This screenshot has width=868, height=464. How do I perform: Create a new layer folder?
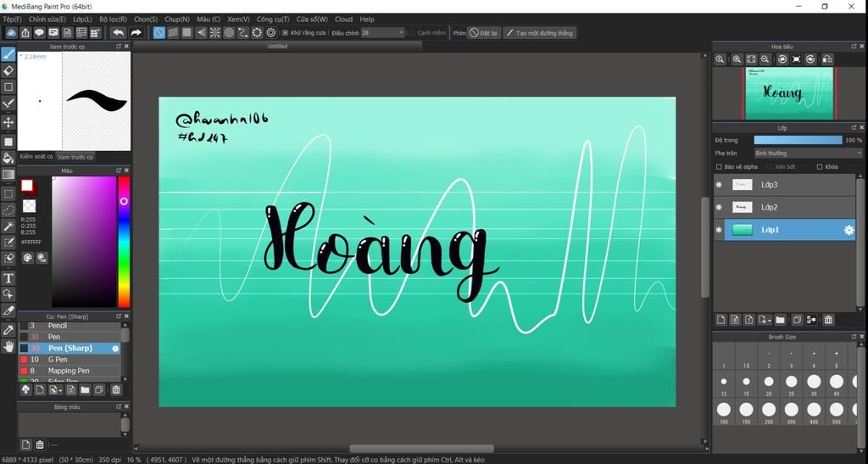780,320
